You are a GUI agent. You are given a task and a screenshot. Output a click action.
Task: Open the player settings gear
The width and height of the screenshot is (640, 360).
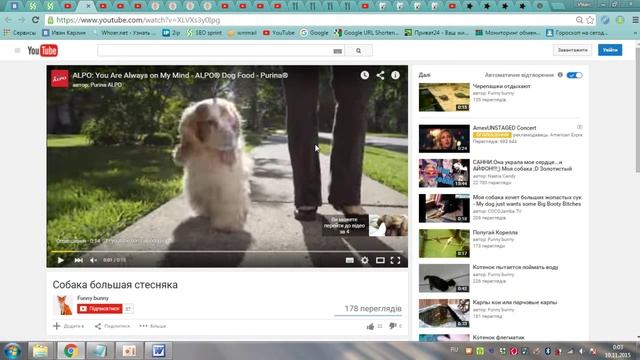point(364,260)
